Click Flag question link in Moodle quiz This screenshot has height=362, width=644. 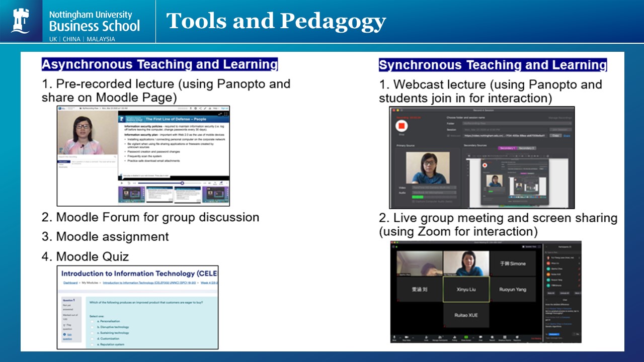(x=67, y=327)
